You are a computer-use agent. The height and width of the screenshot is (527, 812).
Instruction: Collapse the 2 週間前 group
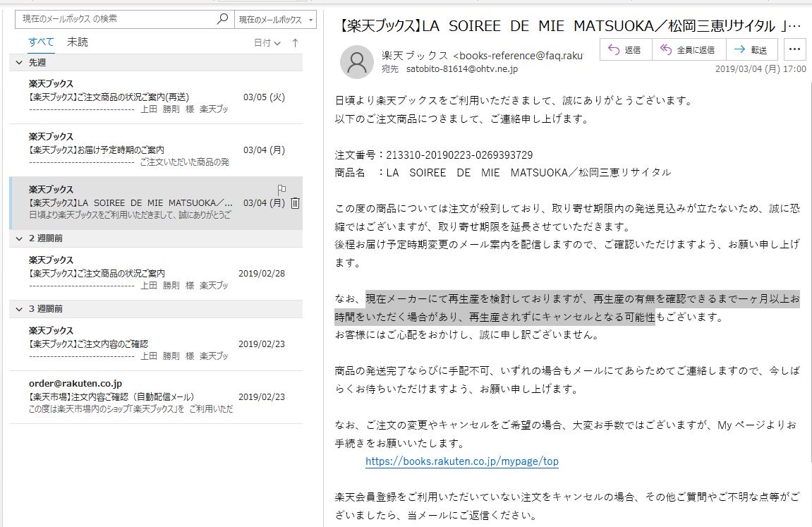click(x=19, y=238)
